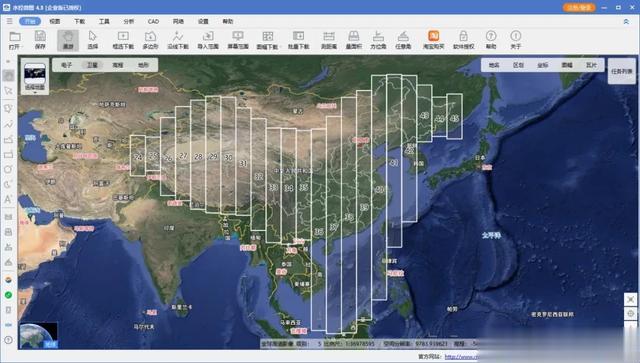The width and height of the screenshot is (640, 363).
Task: Switch map layer to 电子
Action: click(x=67, y=65)
